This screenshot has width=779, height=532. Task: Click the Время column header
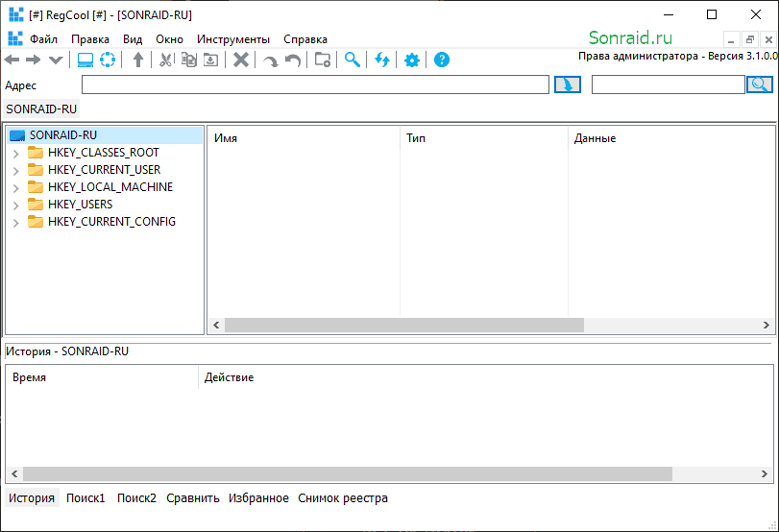point(102,377)
